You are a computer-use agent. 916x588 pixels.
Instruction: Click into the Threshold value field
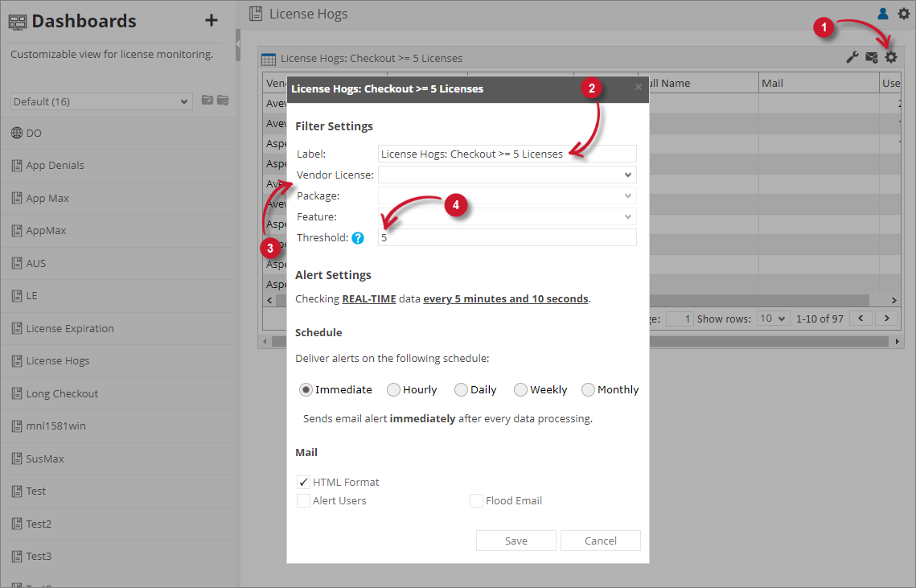[x=507, y=238]
